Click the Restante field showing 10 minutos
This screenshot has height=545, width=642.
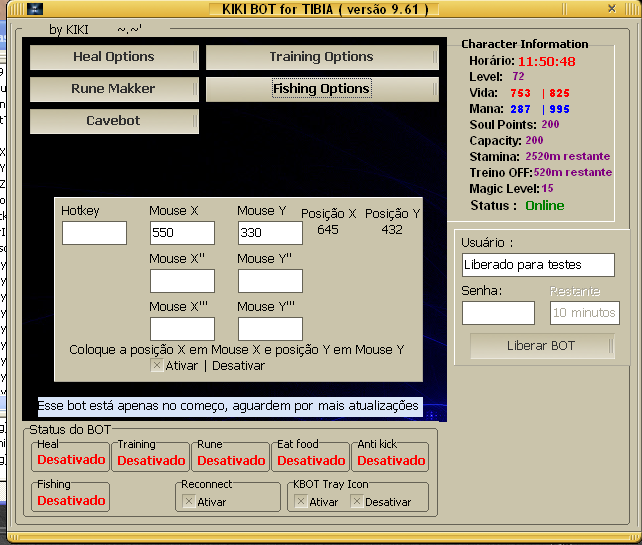[x=585, y=313]
